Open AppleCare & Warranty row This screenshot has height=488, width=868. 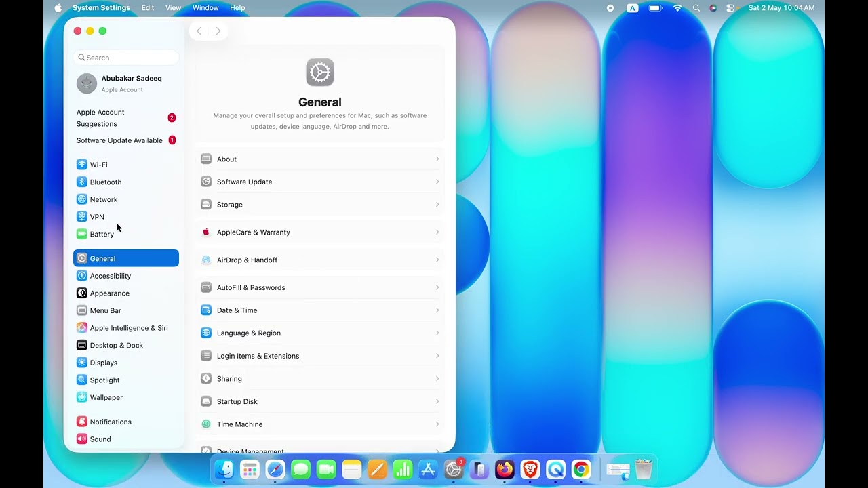[x=320, y=232]
